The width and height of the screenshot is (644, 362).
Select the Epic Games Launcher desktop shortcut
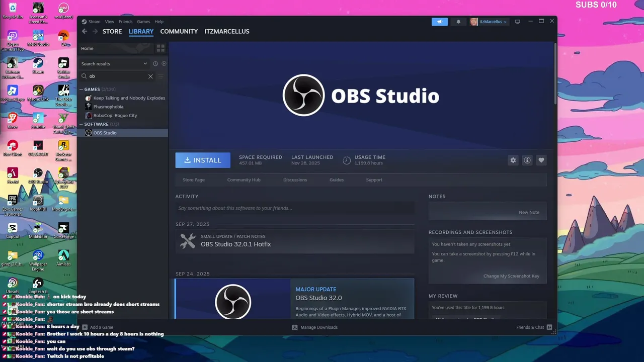pyautogui.click(x=13, y=206)
